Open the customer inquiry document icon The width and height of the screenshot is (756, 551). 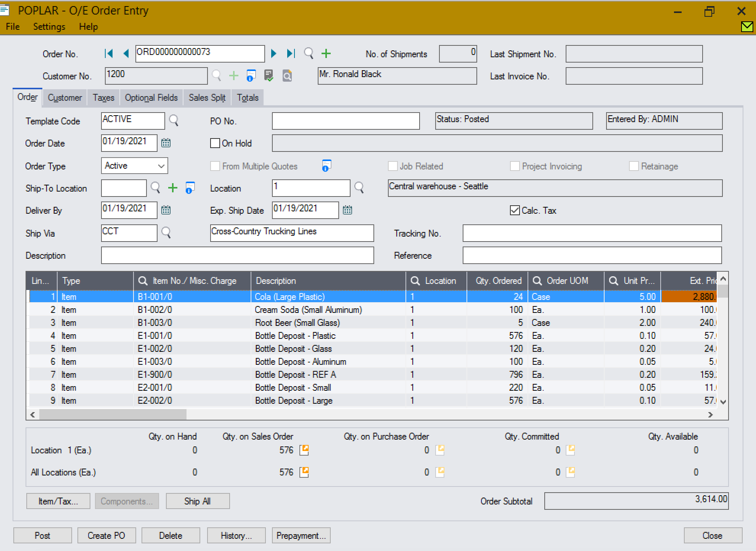287,76
